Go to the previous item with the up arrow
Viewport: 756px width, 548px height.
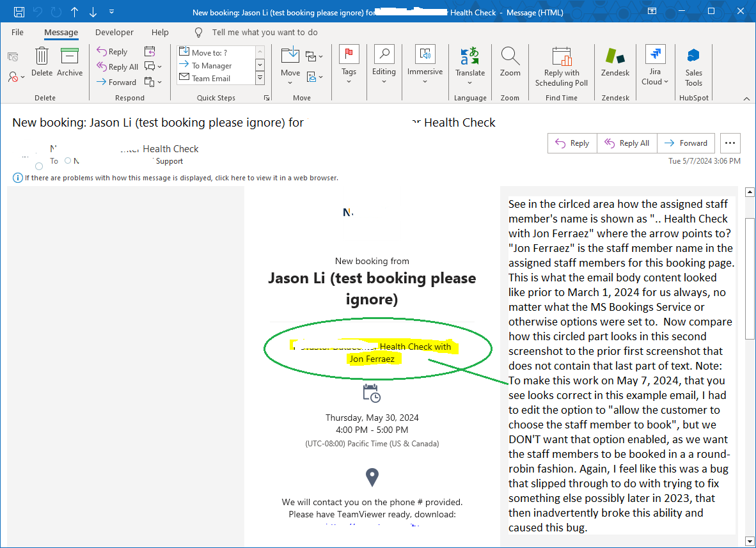pyautogui.click(x=74, y=12)
